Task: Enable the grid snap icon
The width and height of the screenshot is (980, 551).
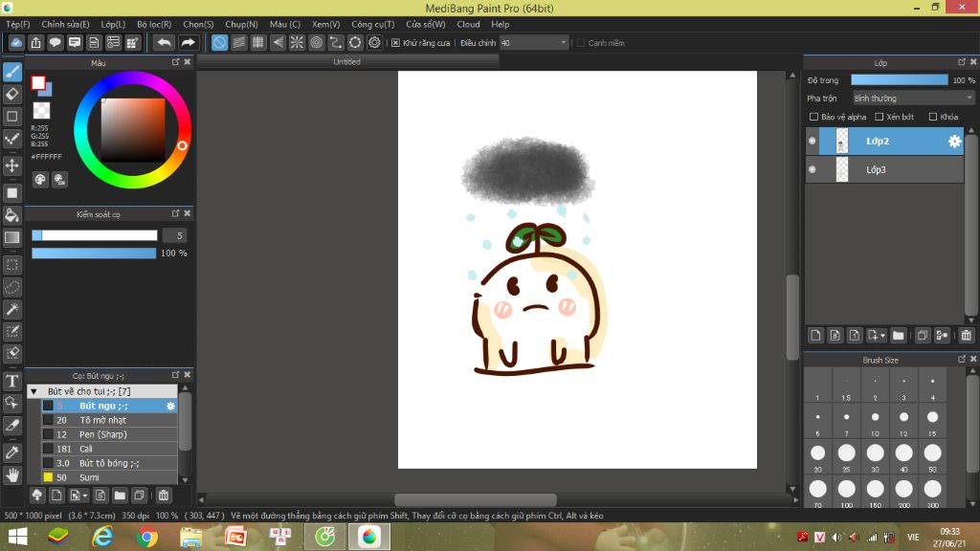Action: click(258, 42)
